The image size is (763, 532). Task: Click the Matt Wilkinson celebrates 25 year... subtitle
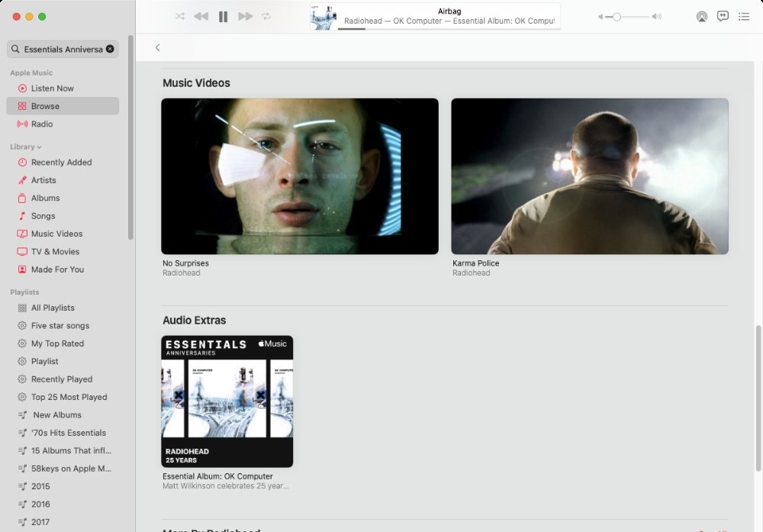tap(225, 485)
